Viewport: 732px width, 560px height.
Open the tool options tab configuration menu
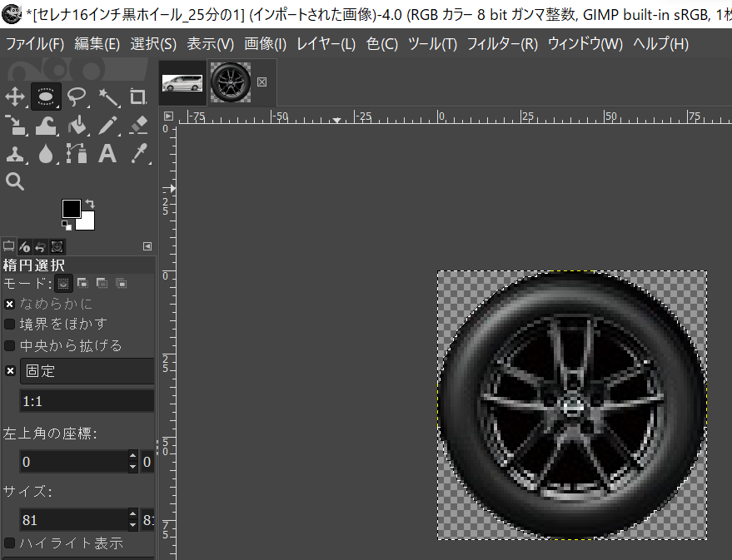point(147,246)
